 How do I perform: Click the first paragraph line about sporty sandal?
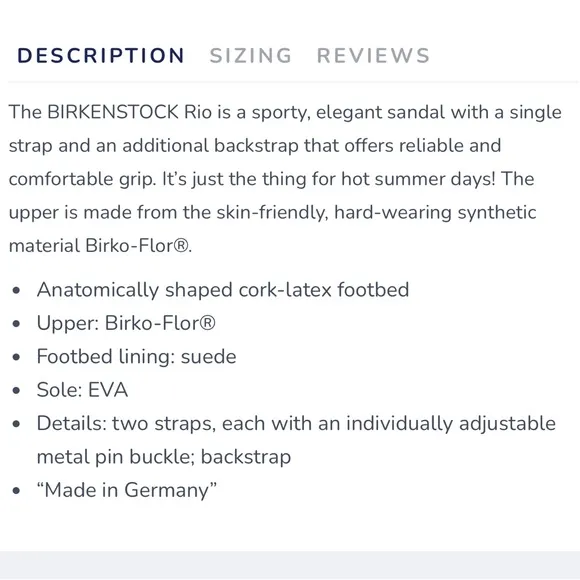point(285,112)
